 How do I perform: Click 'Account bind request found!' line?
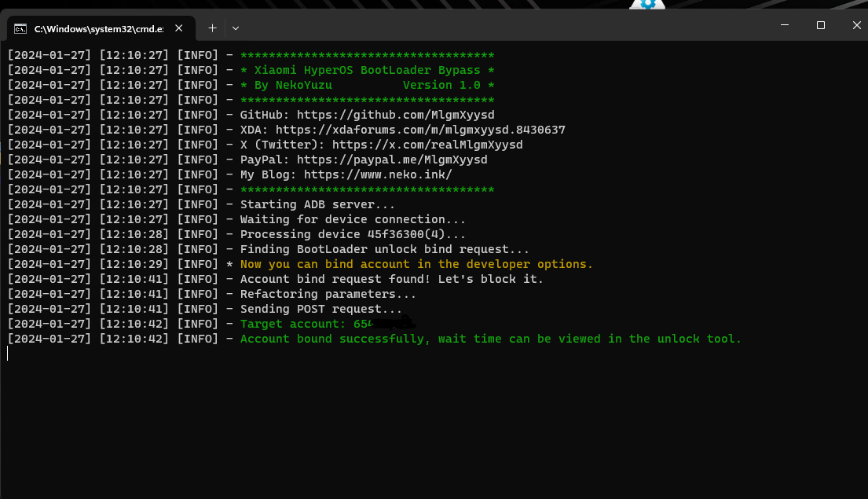392,280
